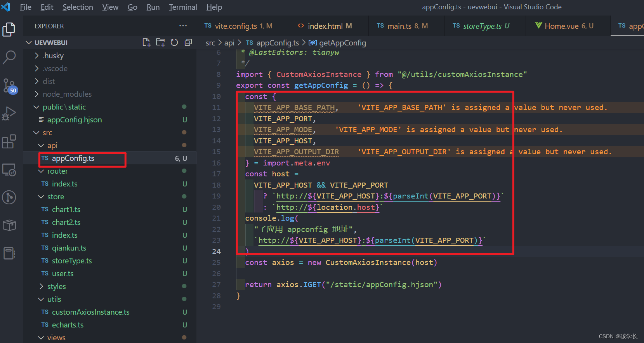The width and height of the screenshot is (644, 343).
Task: Refresh the Explorer file tree
Action: point(174,42)
